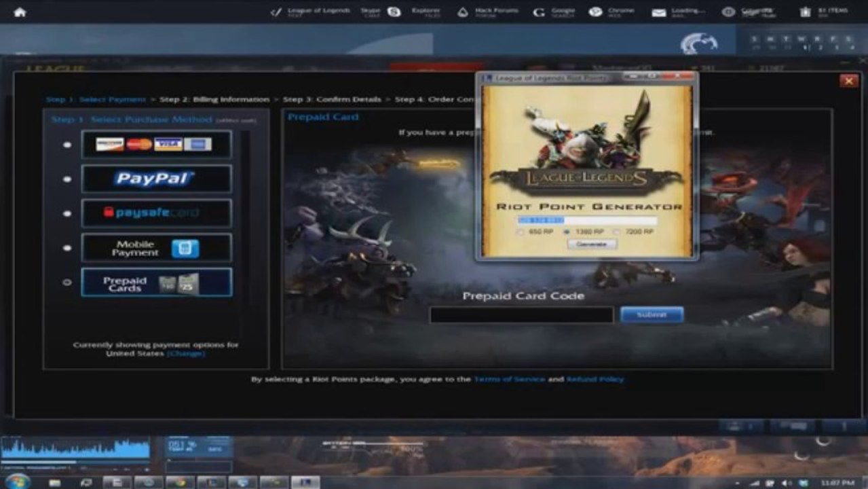868x489 pixels.
Task: Open the Windows Start menu
Action: pyautogui.click(x=17, y=482)
